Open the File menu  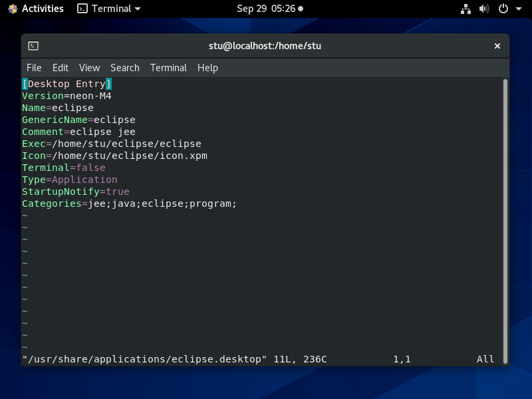[x=34, y=68]
